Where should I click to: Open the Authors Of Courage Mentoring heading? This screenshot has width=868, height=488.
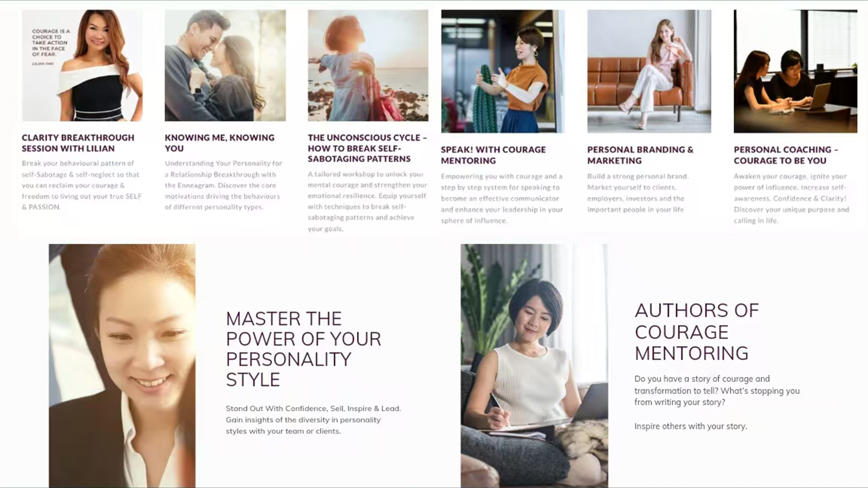pyautogui.click(x=697, y=332)
